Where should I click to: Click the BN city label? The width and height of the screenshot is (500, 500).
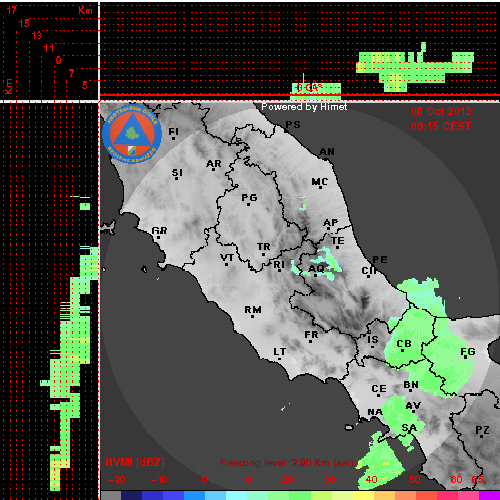point(411,385)
